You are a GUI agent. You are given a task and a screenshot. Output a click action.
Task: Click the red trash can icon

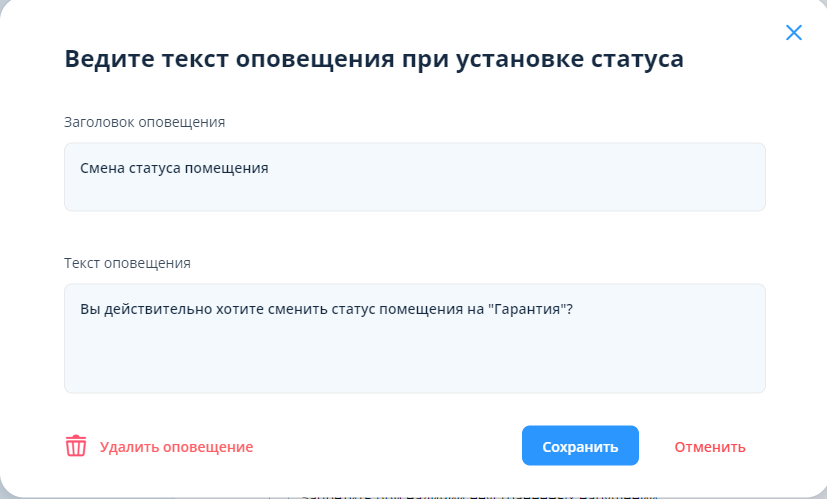[x=76, y=446]
